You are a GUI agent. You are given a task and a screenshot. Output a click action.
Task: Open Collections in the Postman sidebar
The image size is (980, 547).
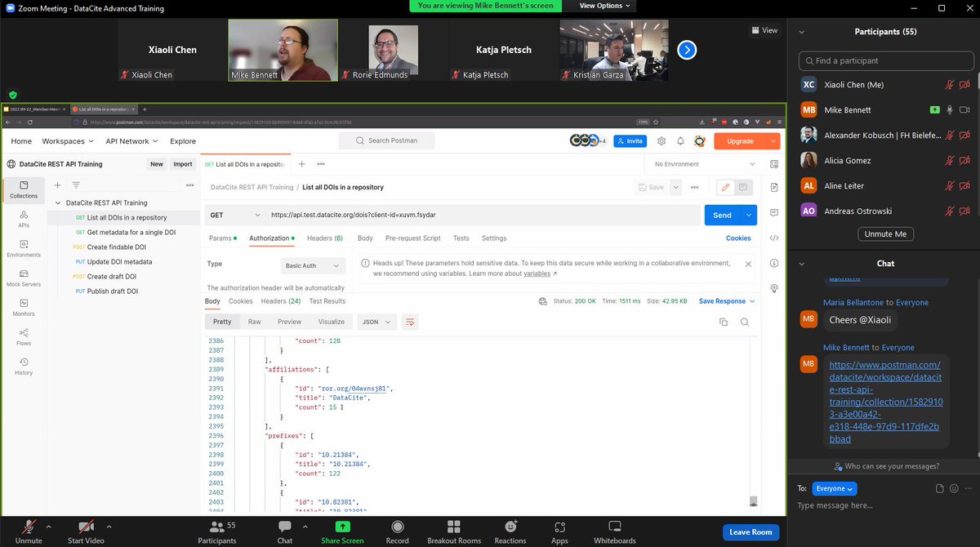[x=24, y=189]
